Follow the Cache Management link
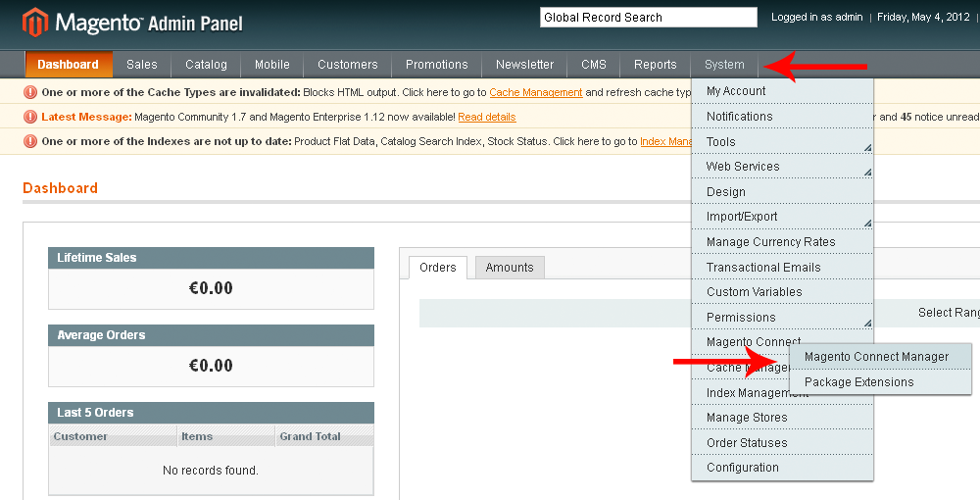 pos(536,92)
